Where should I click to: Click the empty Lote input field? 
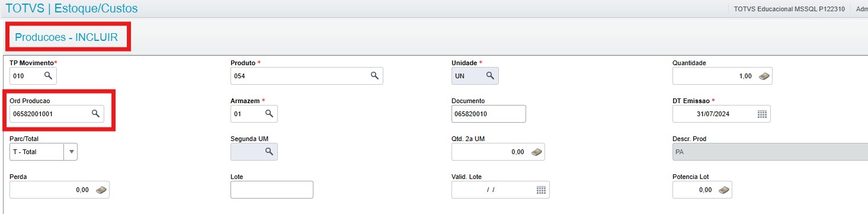(x=272, y=190)
